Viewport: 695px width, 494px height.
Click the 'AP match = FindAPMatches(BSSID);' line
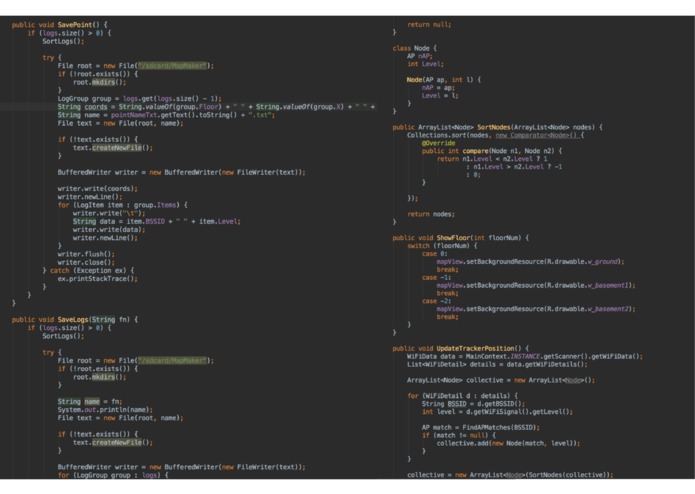click(x=481, y=428)
